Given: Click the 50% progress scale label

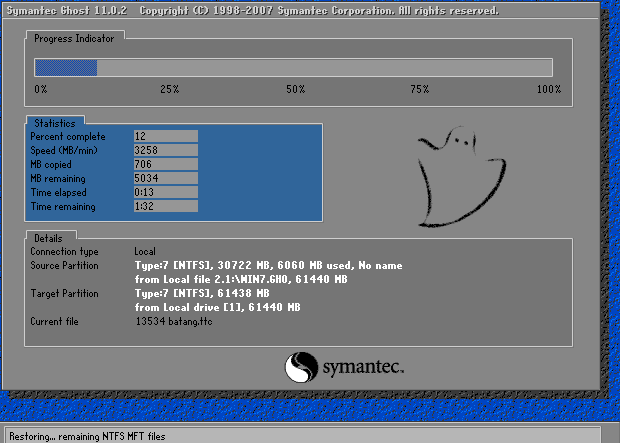Looking at the screenshot, I should 296,89.
